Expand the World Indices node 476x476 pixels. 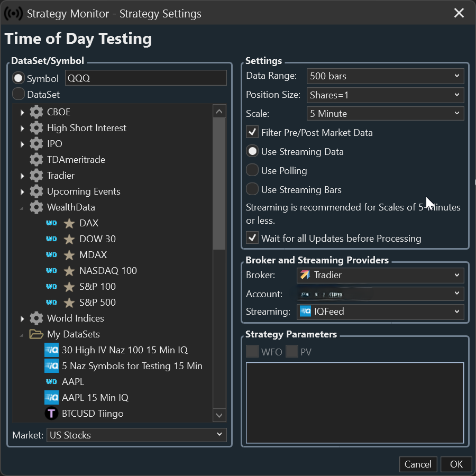(22, 318)
